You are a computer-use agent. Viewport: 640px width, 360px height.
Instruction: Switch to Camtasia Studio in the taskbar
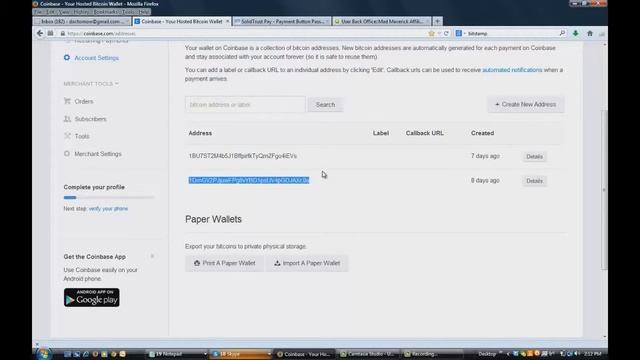369,354
